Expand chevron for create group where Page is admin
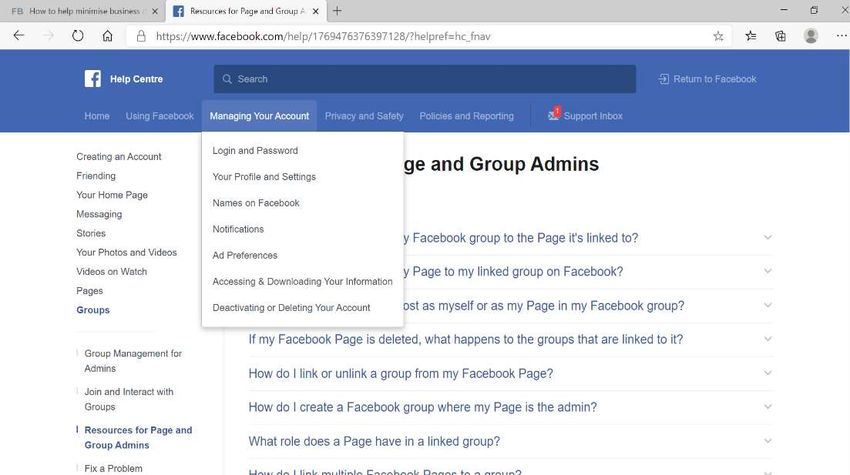The width and height of the screenshot is (850, 475). coord(768,407)
